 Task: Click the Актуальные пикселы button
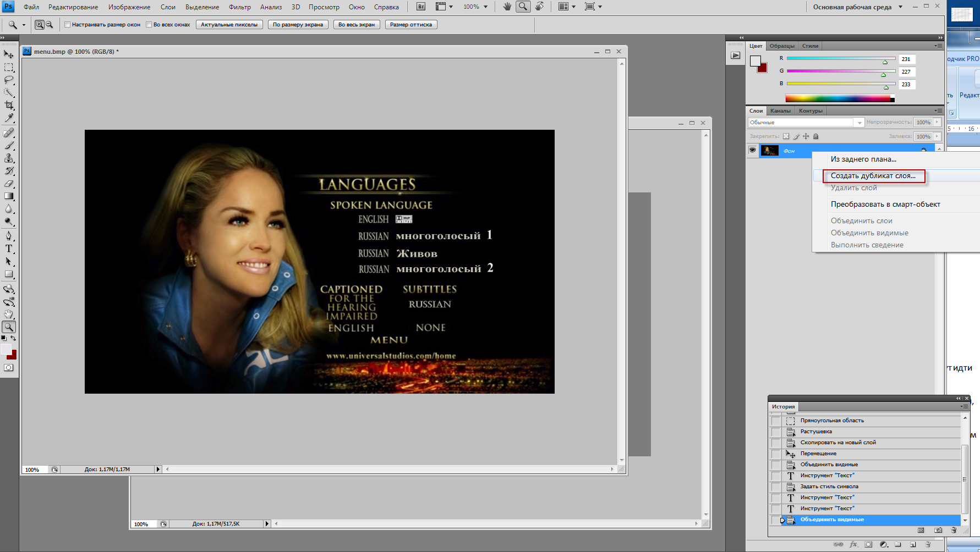[229, 24]
